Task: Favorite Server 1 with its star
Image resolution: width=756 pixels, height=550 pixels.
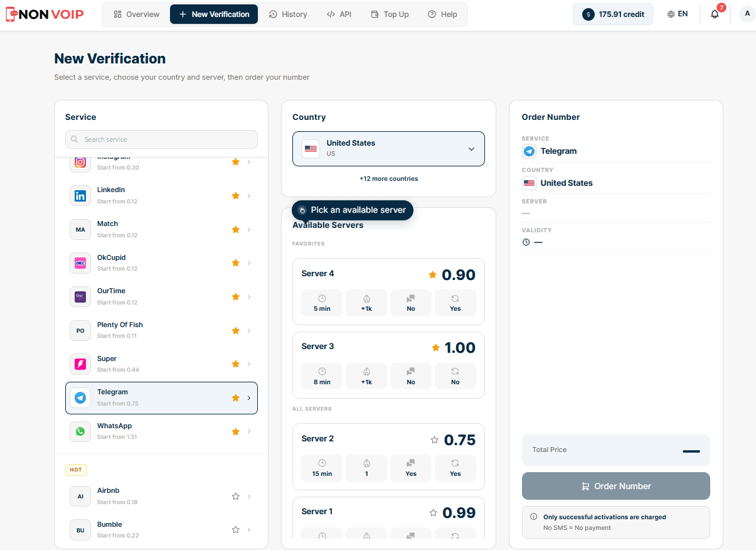Action: 433,513
